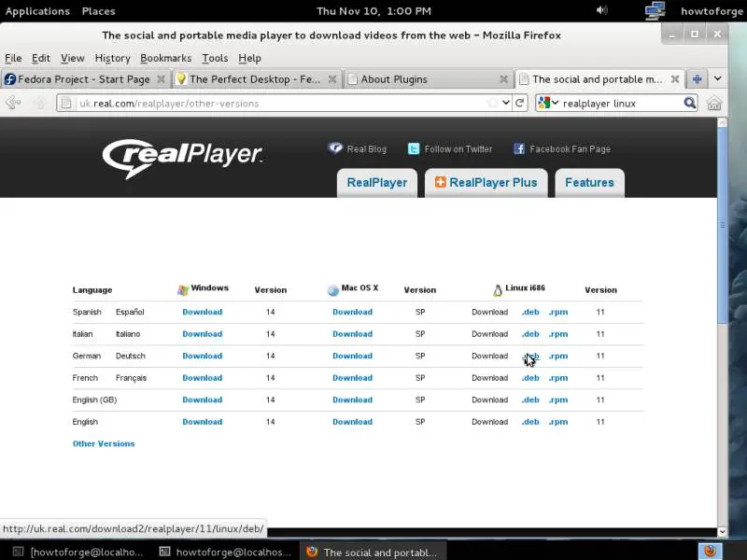Open Follow on Twitter link
This screenshot has height=560, width=747.
pyautogui.click(x=450, y=148)
